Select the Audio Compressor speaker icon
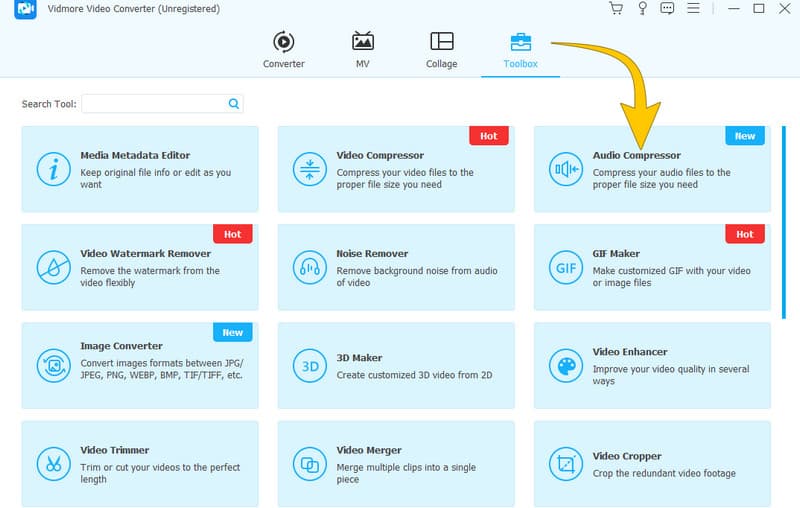Screen dimensions: 800x508 click(565, 169)
